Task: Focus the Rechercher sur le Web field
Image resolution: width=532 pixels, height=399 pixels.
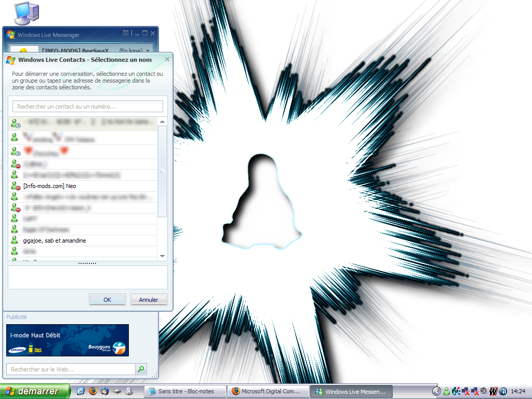Action: (71, 369)
